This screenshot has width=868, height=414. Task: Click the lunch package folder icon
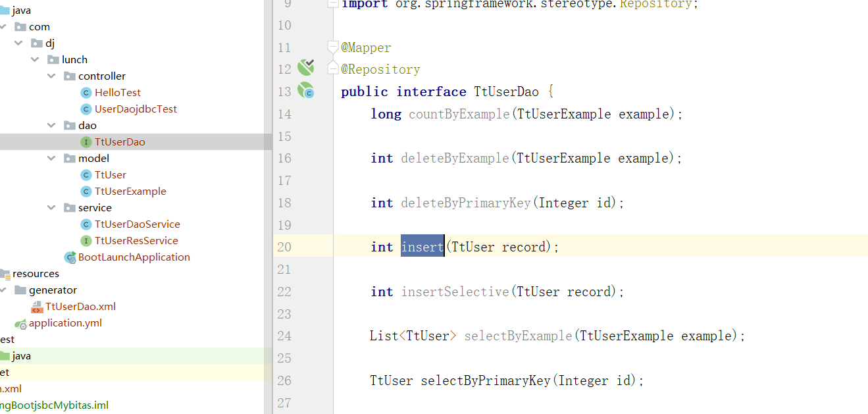[53, 60]
